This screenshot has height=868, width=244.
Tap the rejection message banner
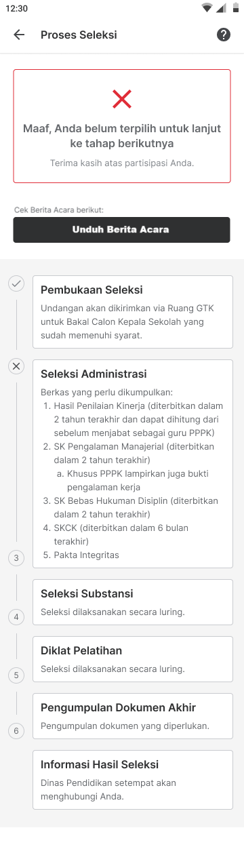click(122, 126)
